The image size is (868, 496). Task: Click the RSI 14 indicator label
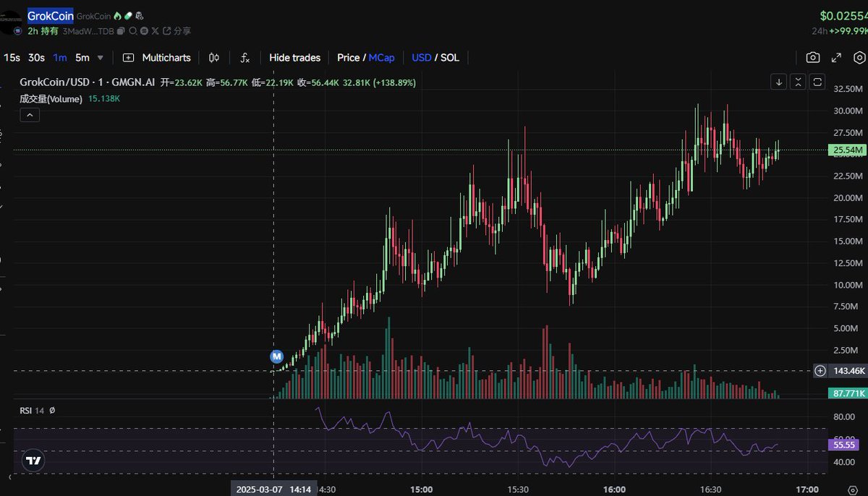click(32, 410)
